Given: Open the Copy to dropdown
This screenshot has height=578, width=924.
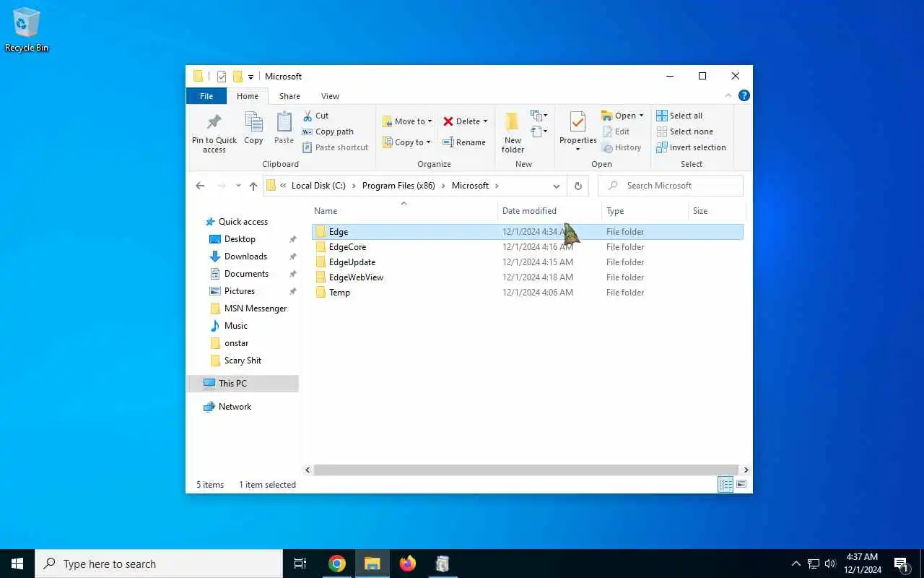Looking at the screenshot, I should [x=407, y=142].
